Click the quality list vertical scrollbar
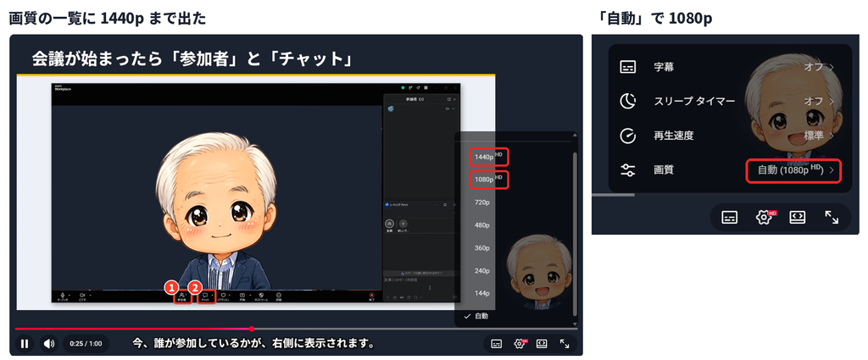Viewport: 868px width, 360px height. click(575, 235)
